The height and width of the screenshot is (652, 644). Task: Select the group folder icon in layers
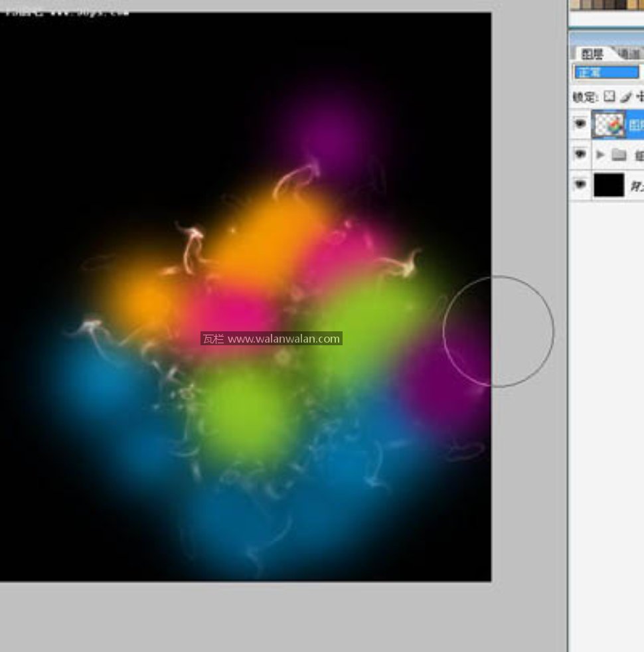[x=619, y=155]
